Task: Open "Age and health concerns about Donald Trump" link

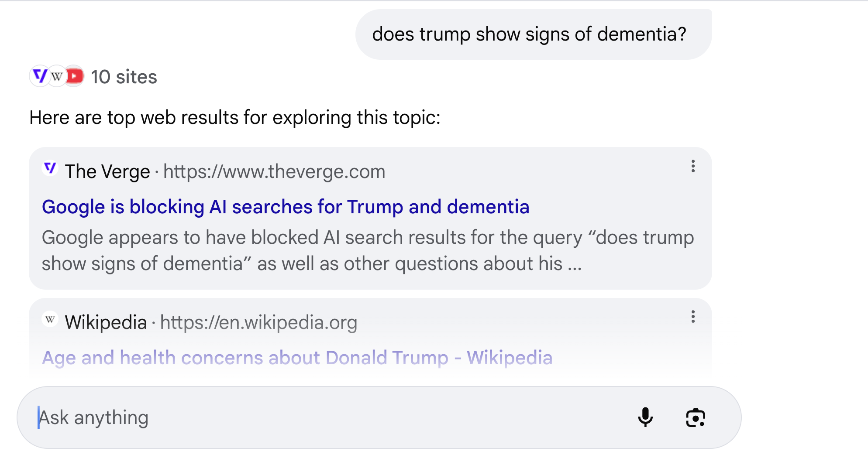Action: [297, 358]
